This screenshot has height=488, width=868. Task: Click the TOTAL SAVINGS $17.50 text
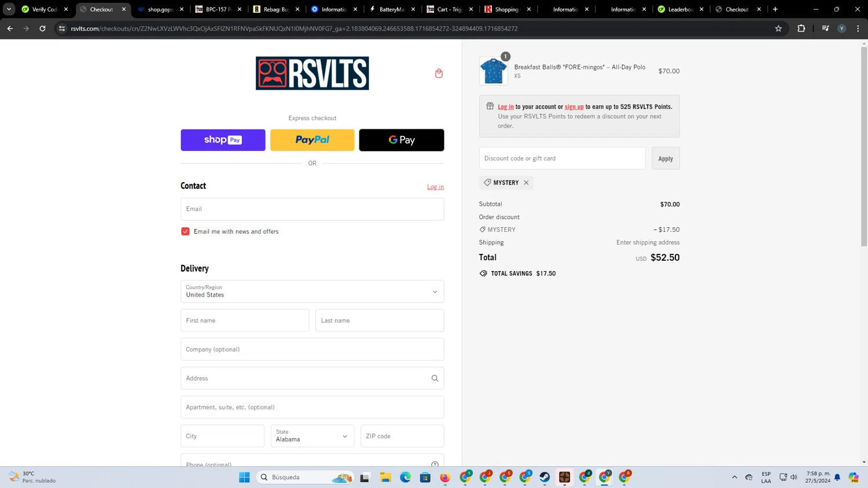(523, 273)
